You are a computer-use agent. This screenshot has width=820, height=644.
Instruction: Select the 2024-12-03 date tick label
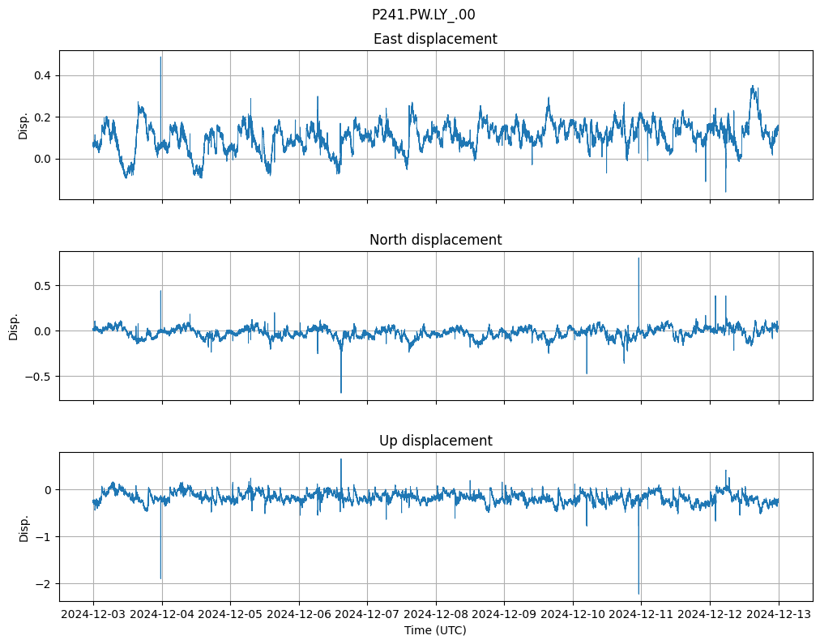coord(93,615)
